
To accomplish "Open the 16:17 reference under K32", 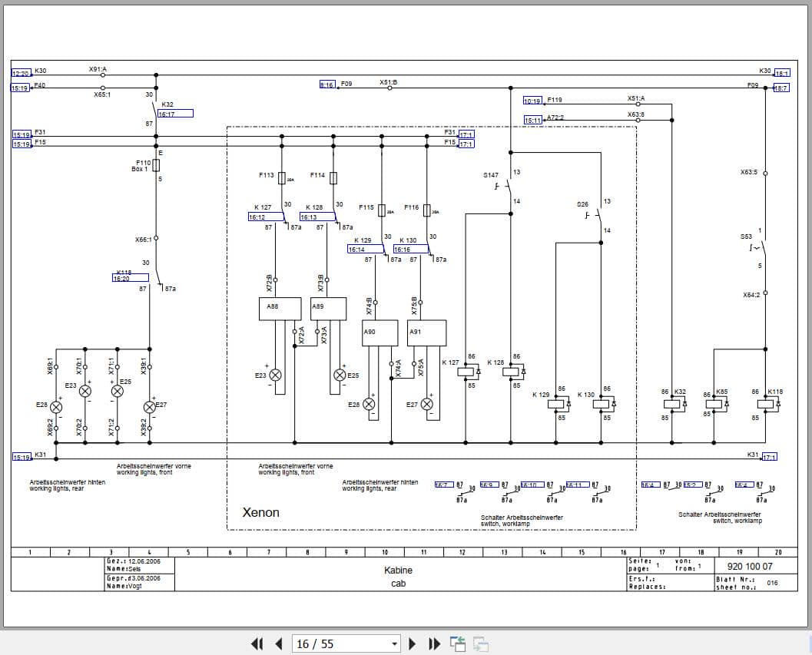I will [x=176, y=114].
